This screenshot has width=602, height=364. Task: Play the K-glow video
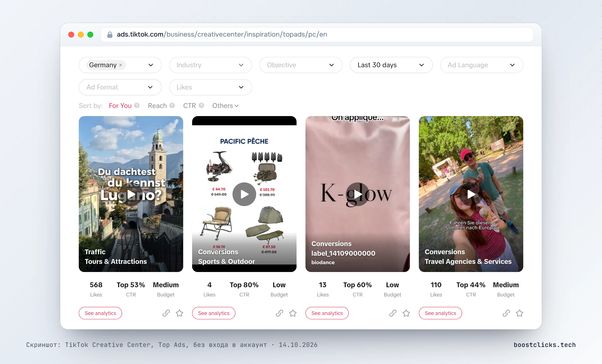358,194
